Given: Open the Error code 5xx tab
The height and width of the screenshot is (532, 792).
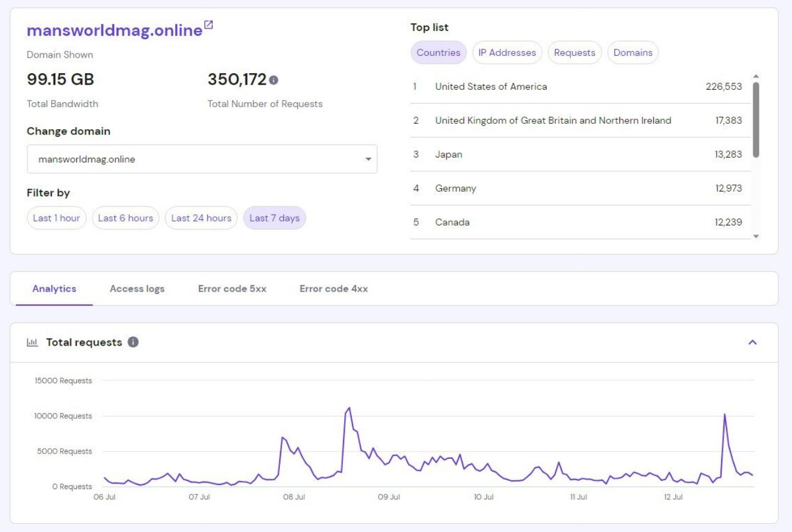Looking at the screenshot, I should (x=232, y=289).
